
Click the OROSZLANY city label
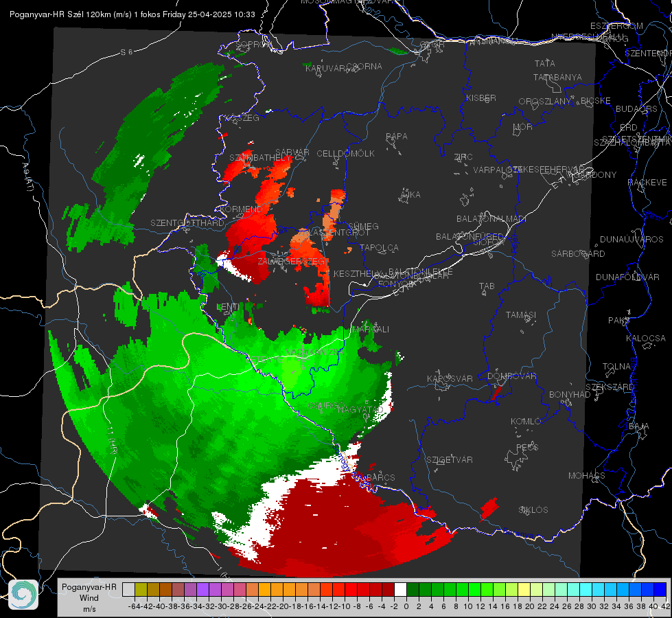[544, 102]
